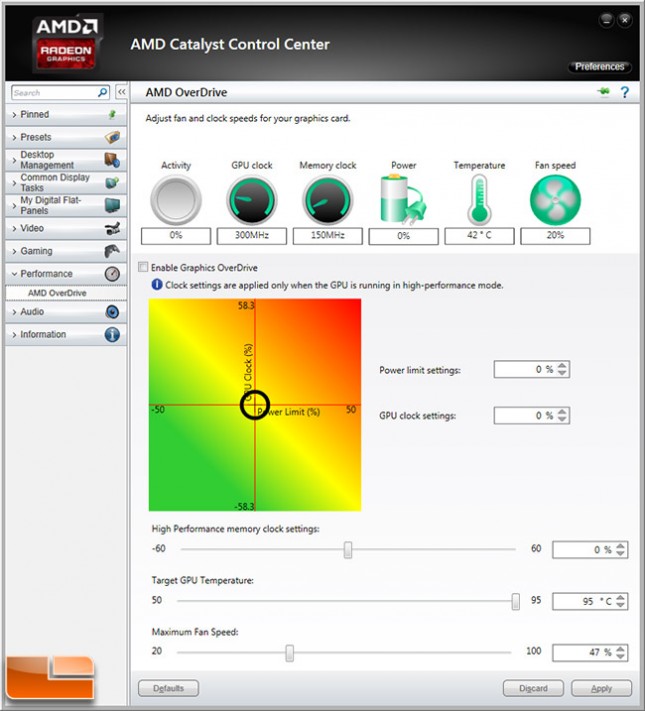Open help with the question mark icon
The height and width of the screenshot is (711, 645).
point(625,92)
